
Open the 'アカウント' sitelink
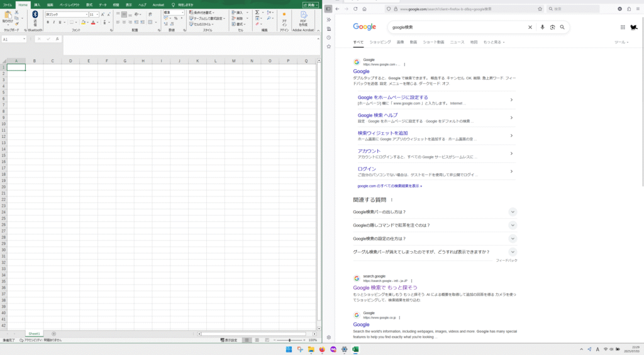point(369,151)
